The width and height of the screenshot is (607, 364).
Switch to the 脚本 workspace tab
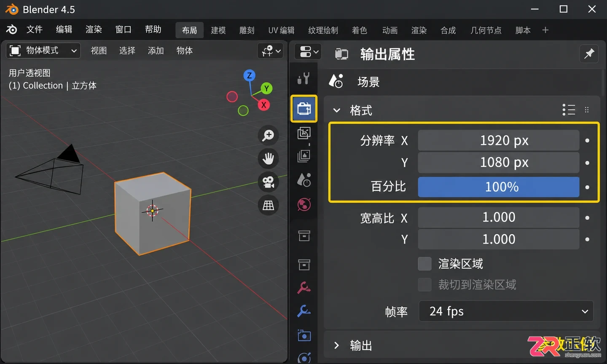click(523, 30)
